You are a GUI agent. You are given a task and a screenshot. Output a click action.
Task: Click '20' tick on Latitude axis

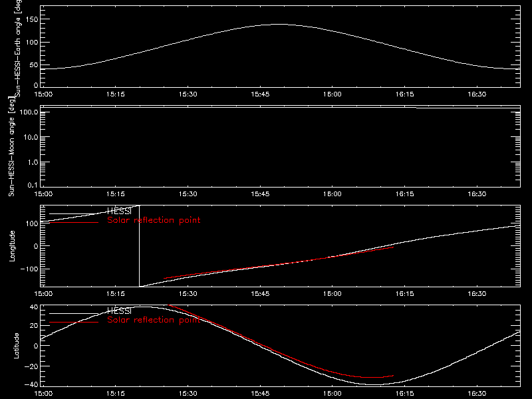[34, 326]
